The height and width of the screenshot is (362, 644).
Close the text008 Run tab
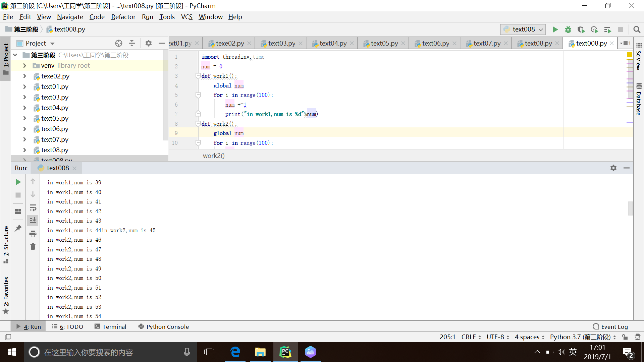pos(74,168)
